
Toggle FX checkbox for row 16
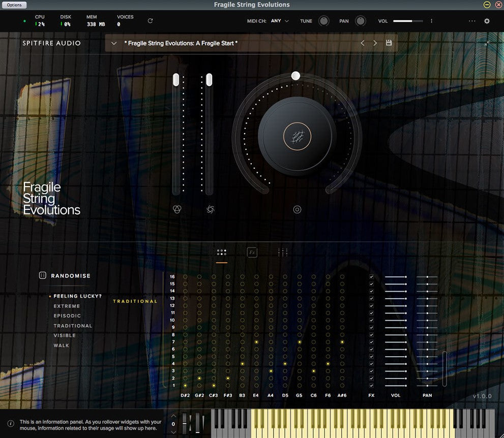371,277
